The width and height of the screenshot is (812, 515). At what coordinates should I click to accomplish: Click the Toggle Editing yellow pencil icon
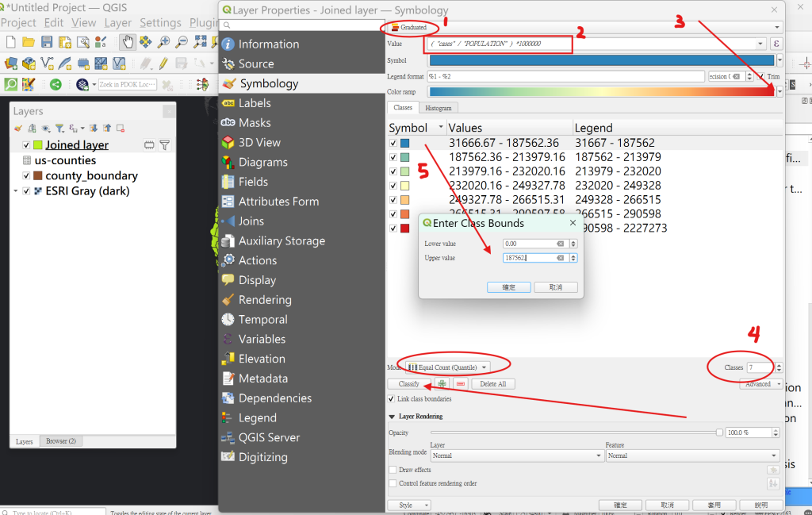pyautogui.click(x=163, y=63)
